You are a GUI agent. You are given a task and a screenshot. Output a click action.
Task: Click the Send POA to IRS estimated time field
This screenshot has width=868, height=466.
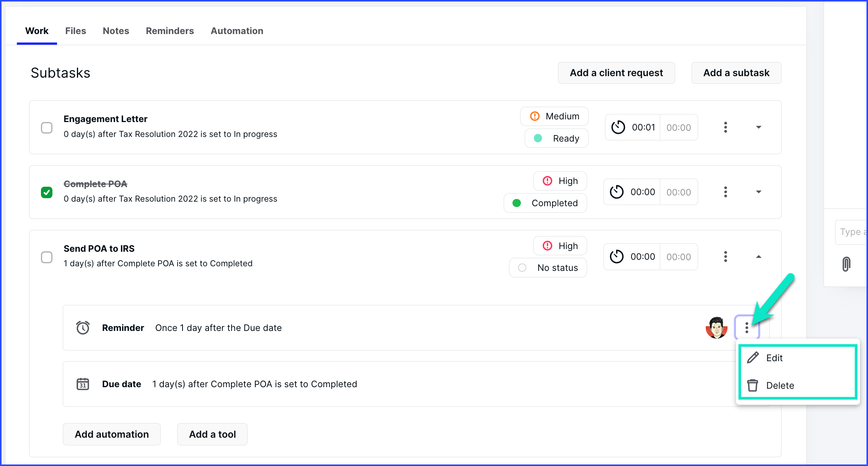click(x=679, y=257)
